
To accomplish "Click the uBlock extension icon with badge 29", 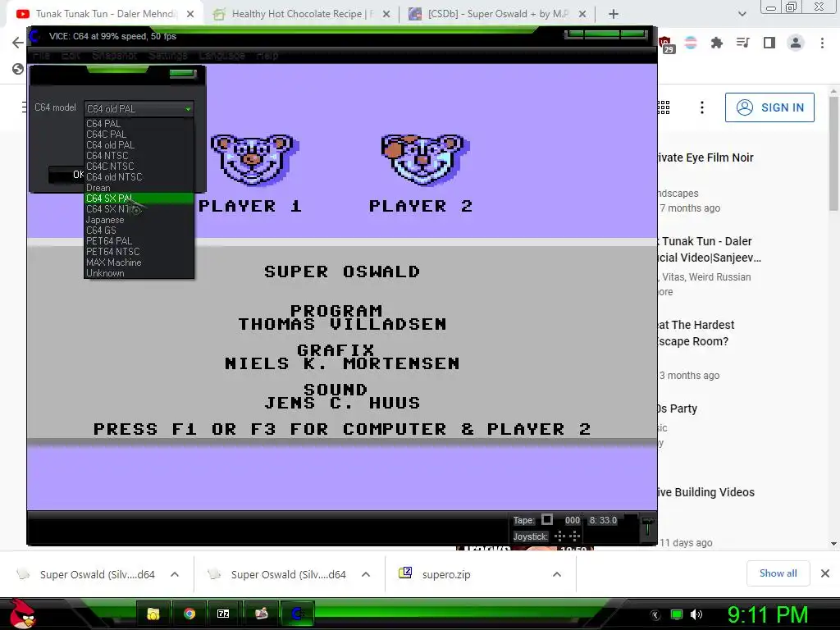I will pos(666,44).
